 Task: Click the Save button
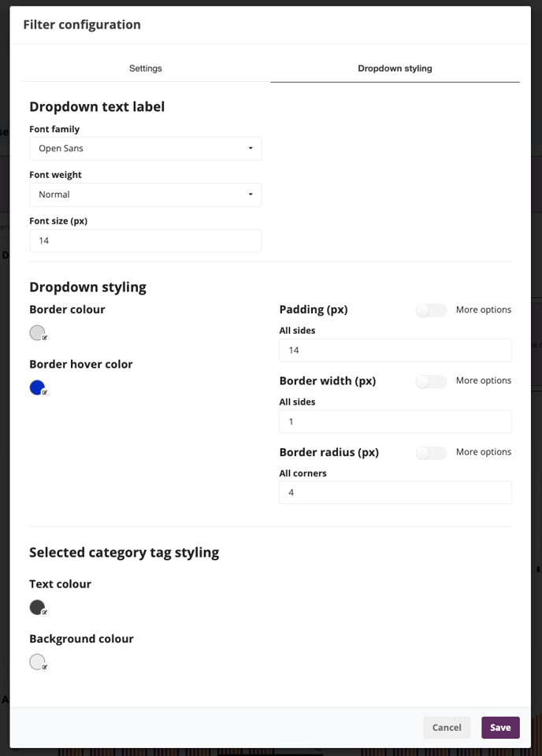click(x=500, y=728)
